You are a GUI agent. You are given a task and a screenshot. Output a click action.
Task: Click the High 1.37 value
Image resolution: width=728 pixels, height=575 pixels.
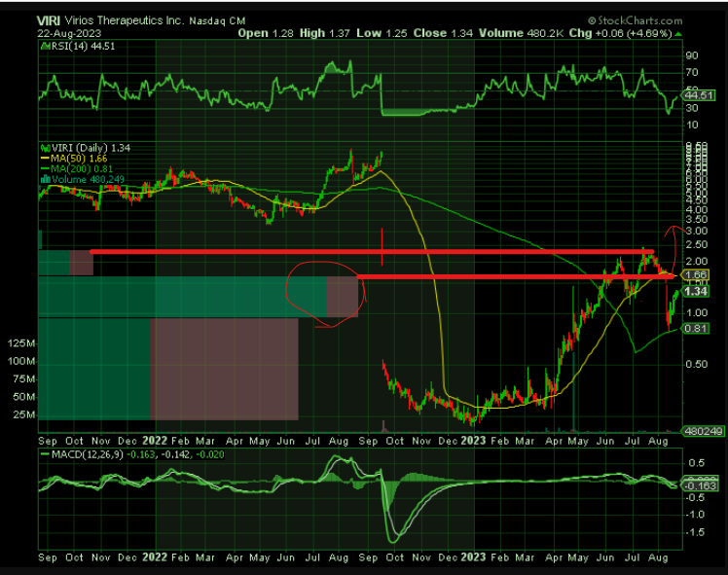coord(324,33)
